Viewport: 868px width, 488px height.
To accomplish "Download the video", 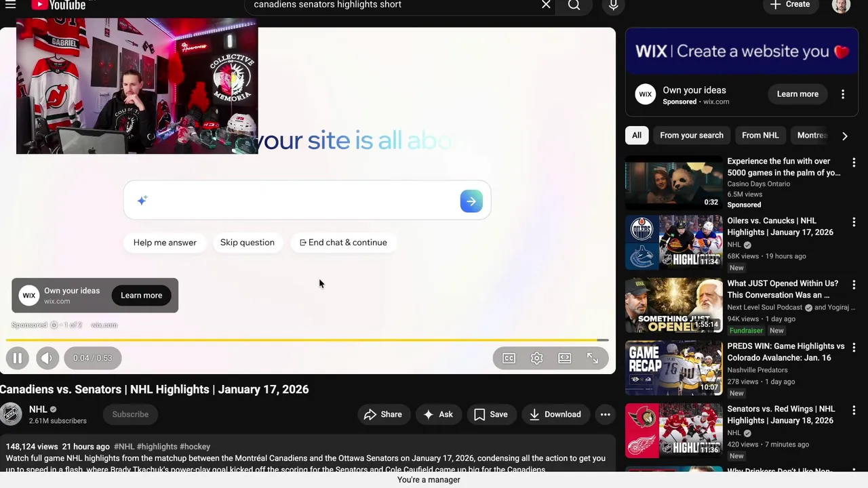I will (x=555, y=414).
